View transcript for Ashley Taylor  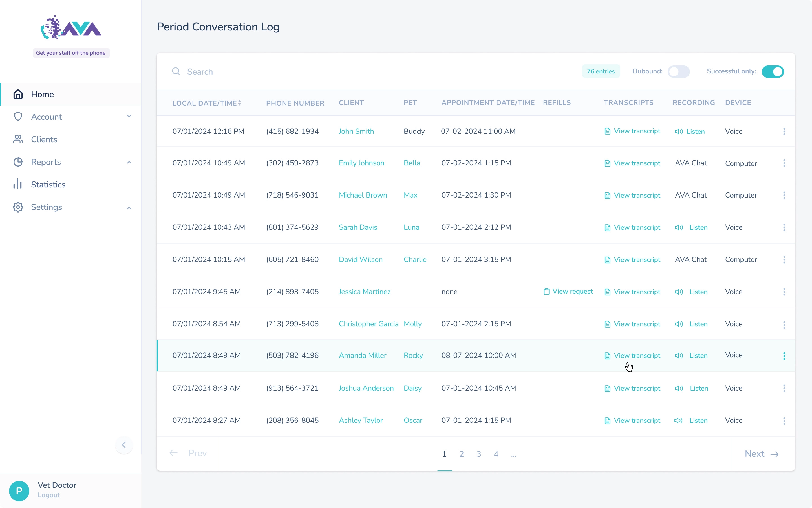pos(632,421)
